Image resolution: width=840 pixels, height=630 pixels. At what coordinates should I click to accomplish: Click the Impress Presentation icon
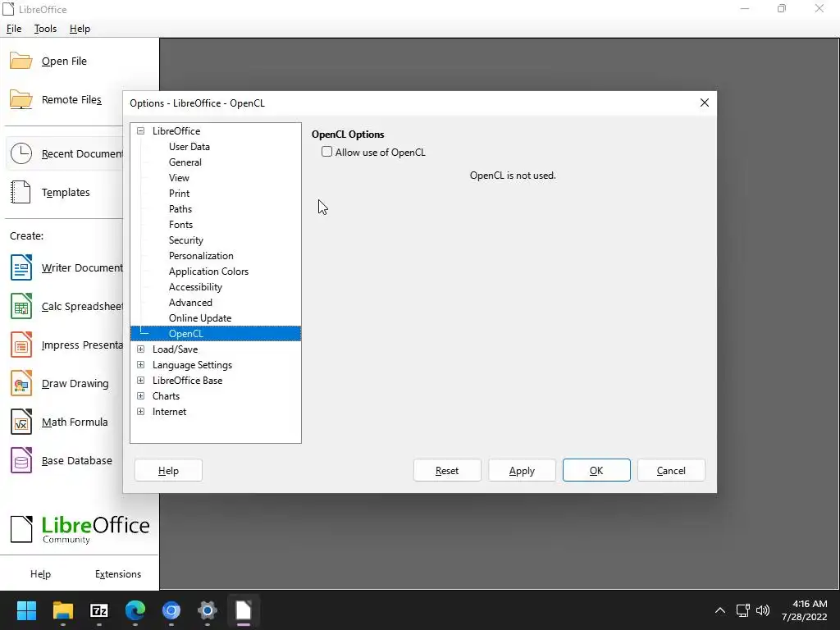pos(21,345)
